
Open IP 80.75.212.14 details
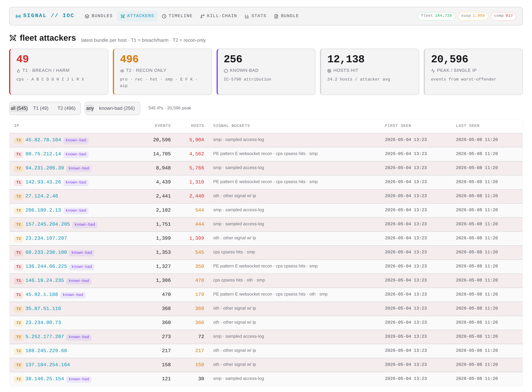coord(43,154)
